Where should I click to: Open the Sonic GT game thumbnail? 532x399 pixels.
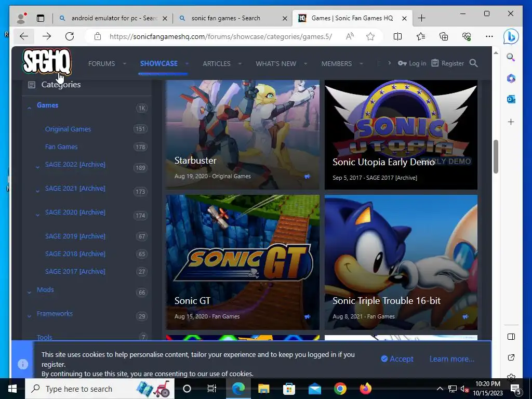click(x=243, y=262)
